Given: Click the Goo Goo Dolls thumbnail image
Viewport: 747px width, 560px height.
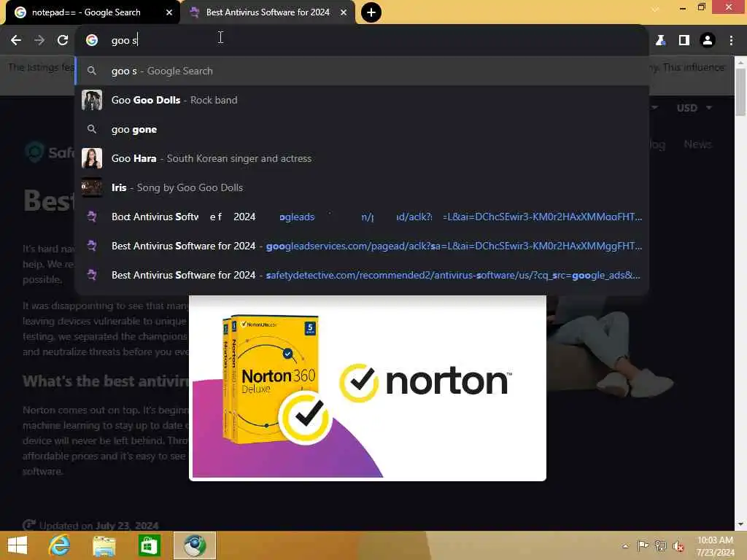Looking at the screenshot, I should tap(92, 100).
